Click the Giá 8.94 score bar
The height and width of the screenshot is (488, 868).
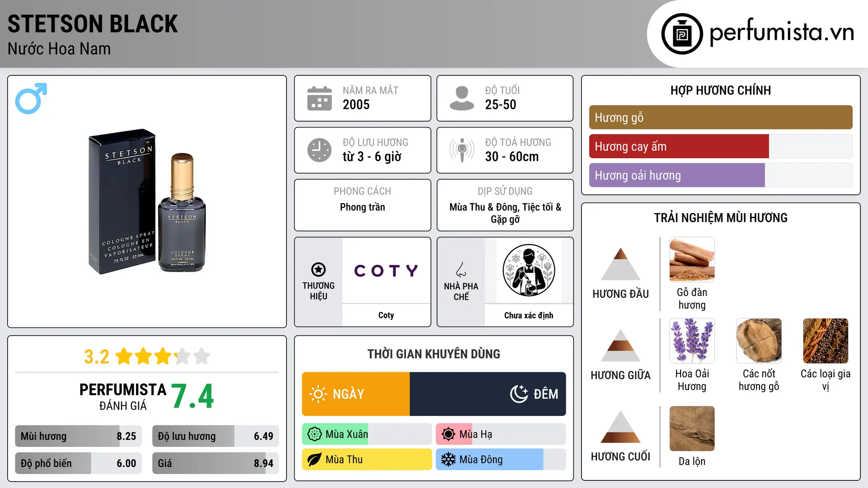click(x=215, y=463)
